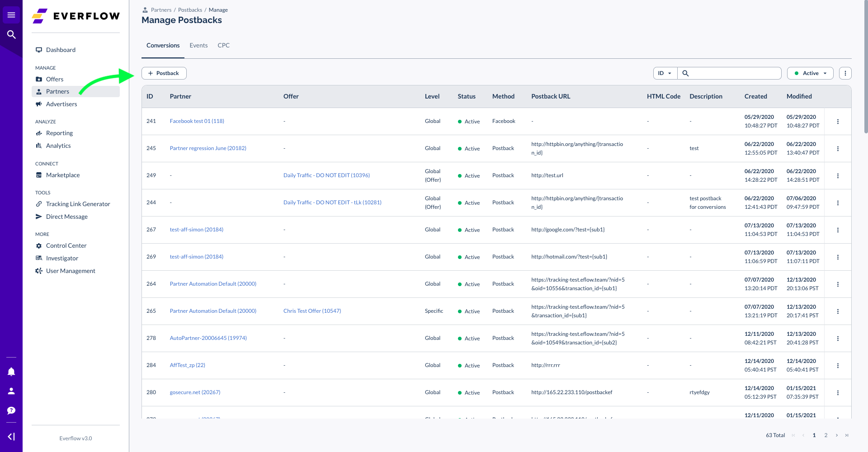Open row options for postback 264

[838, 284]
